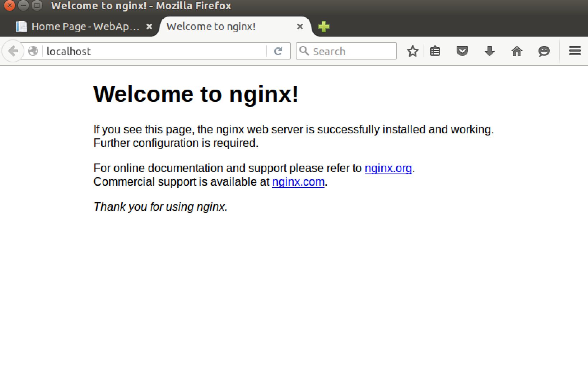Open the Downloads arrow icon
The width and height of the screenshot is (588, 375).
pos(490,51)
